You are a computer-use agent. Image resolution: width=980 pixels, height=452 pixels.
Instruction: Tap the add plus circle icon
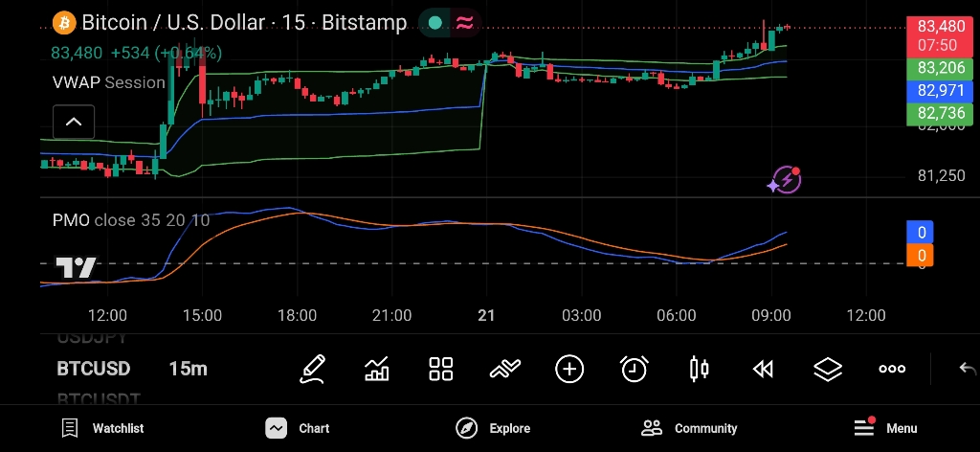[x=569, y=369]
